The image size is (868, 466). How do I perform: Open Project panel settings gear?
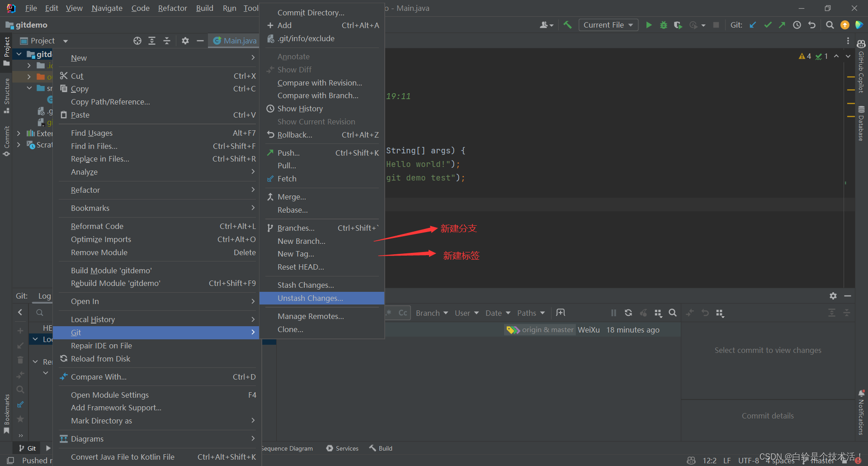coord(185,41)
